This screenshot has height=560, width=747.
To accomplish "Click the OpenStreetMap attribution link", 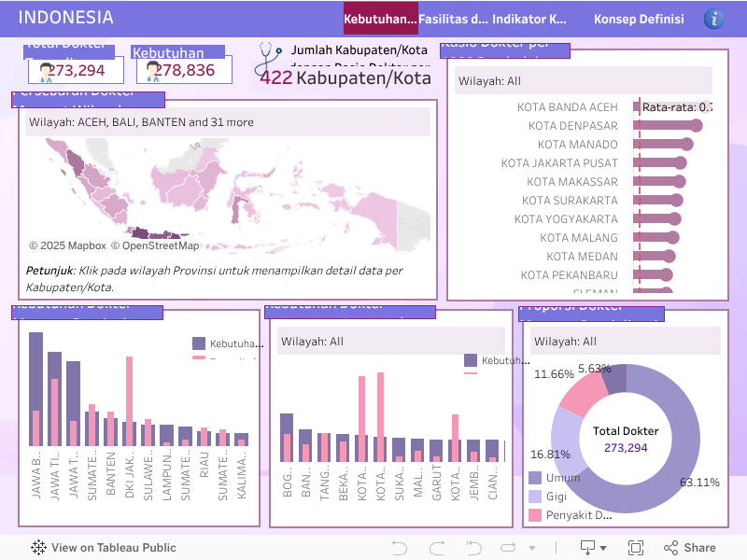I will tap(155, 246).
